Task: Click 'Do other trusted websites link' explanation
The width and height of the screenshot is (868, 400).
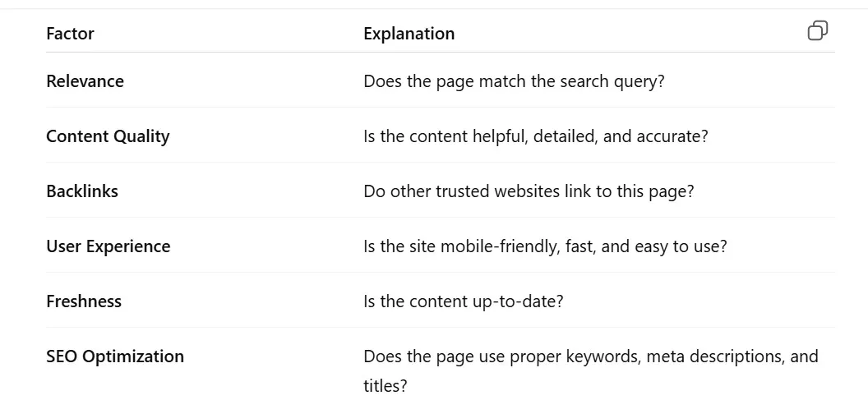Action: click(529, 191)
